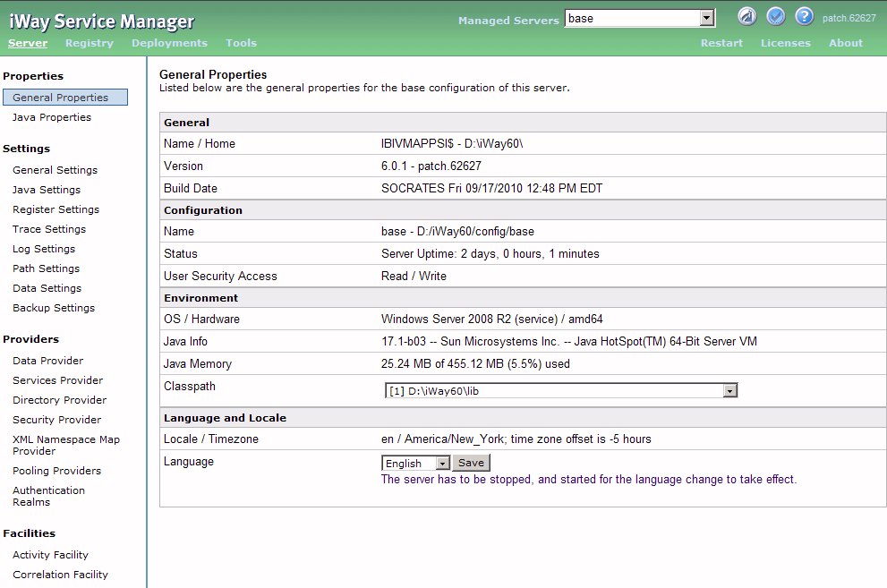The image size is (887, 588).
Task: Click the blue checkmark icon in the header
Action: (775, 16)
